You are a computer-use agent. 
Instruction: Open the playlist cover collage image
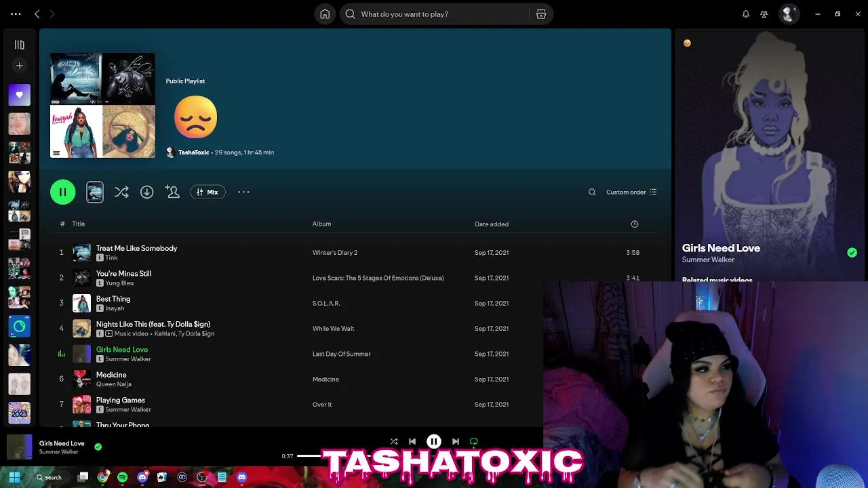click(102, 106)
